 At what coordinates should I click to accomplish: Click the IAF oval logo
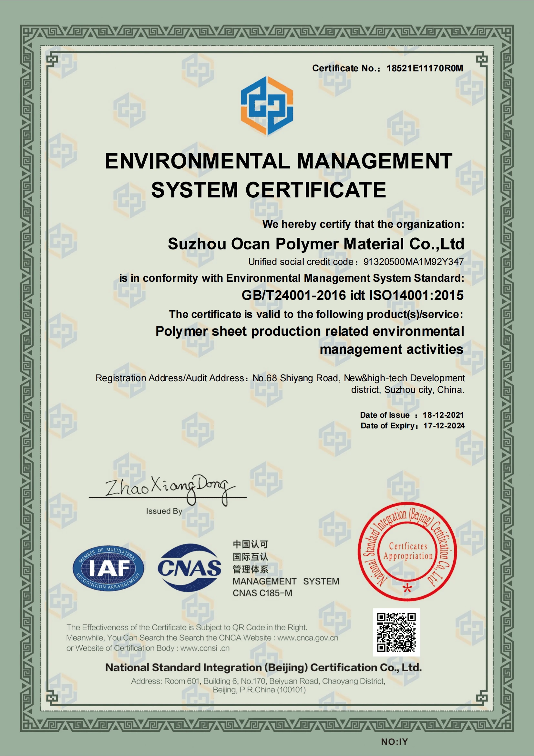[x=108, y=568]
